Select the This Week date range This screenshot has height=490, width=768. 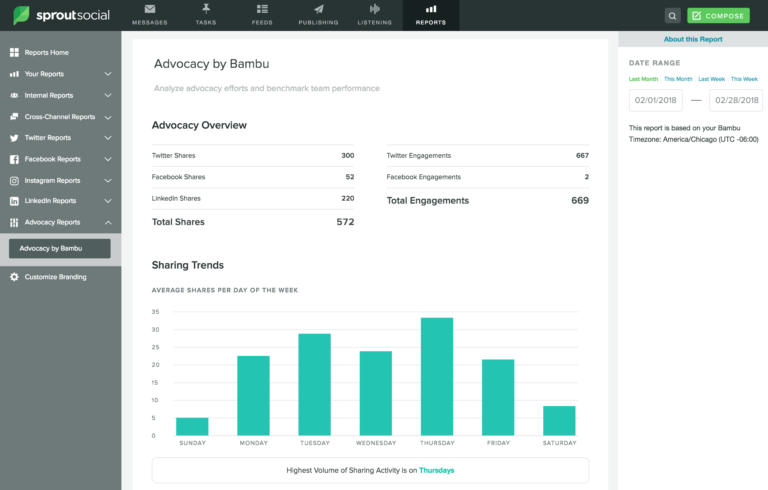coord(744,79)
